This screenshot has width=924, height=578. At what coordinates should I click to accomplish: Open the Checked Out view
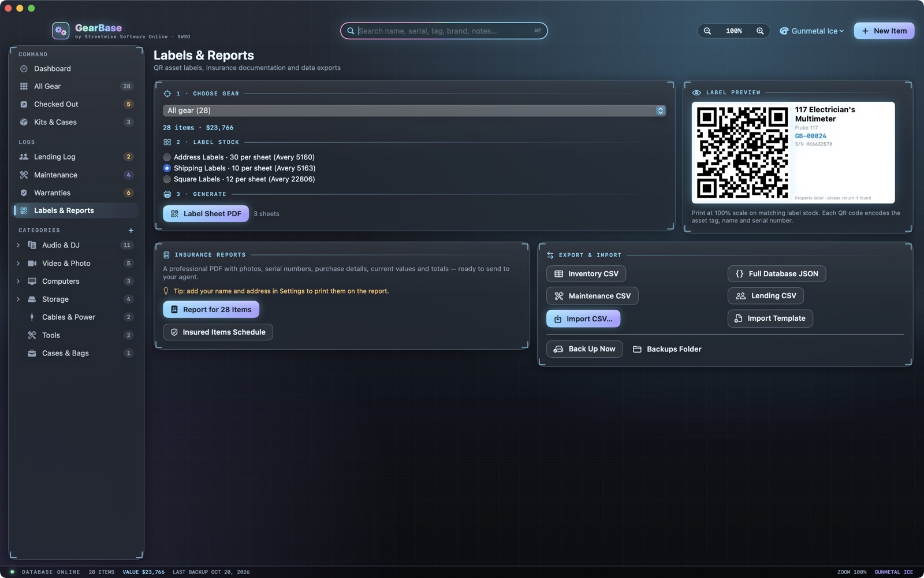click(76, 105)
